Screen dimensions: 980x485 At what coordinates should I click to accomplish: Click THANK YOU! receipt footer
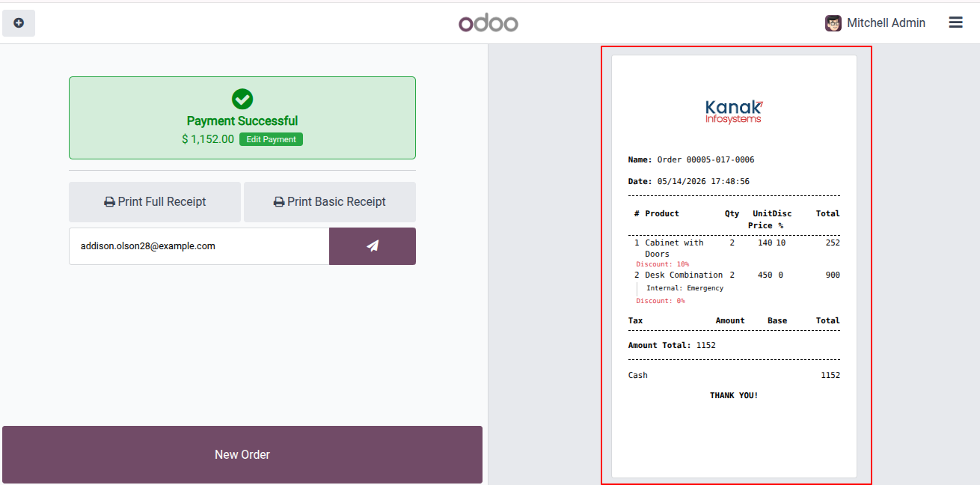coord(734,395)
